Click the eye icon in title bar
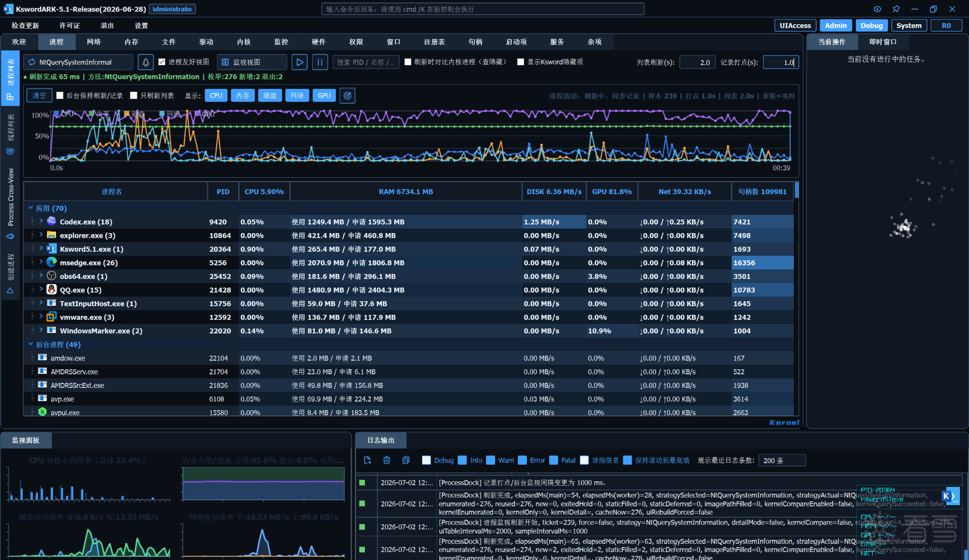969x560 pixels. [x=877, y=9]
